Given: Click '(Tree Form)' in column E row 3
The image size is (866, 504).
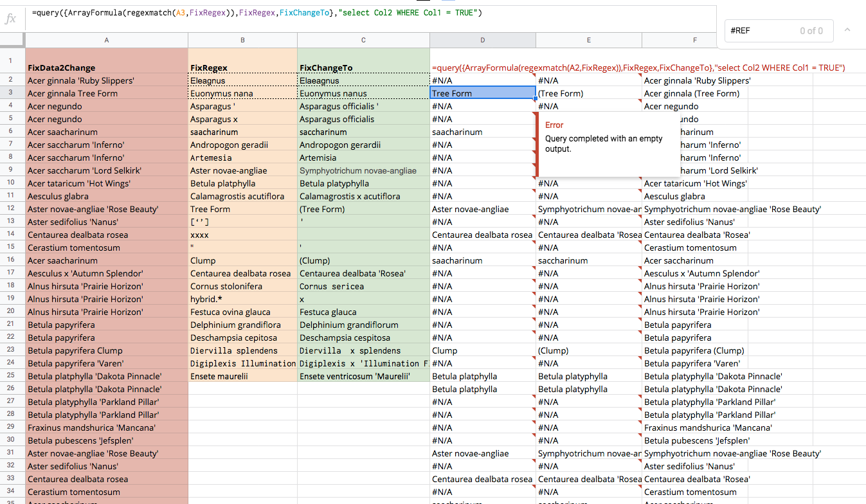Looking at the screenshot, I should (589, 93).
